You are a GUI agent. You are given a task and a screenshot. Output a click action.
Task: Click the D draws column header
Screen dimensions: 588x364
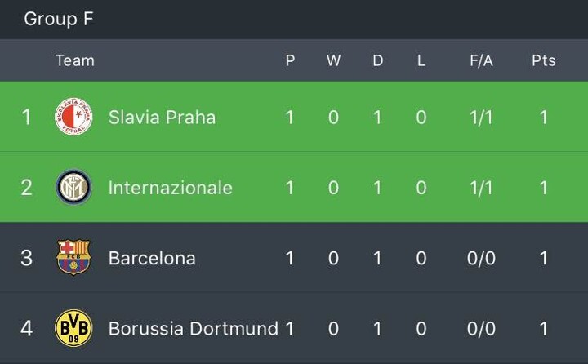click(377, 60)
